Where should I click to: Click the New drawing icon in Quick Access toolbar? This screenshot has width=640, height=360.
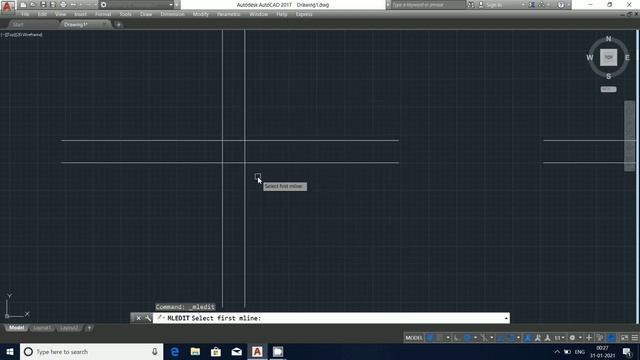pos(23,4)
